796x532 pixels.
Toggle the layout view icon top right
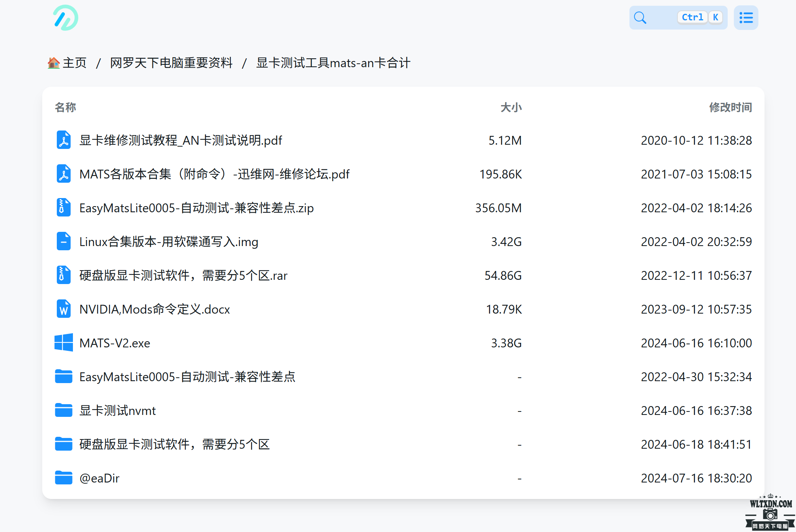746,17
